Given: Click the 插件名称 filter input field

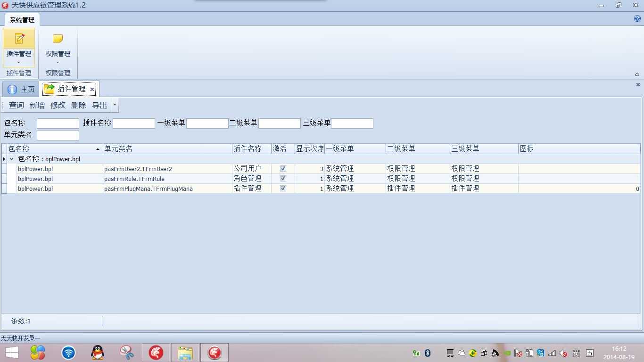Looking at the screenshot, I should point(134,123).
